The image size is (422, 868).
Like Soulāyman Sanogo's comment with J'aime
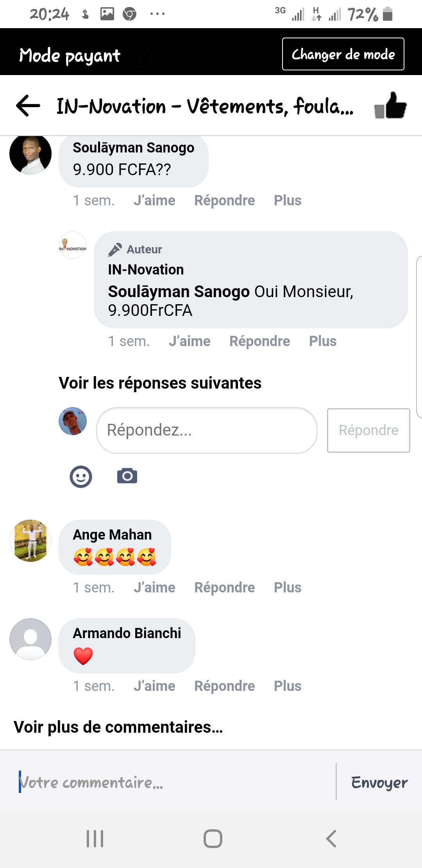pos(154,200)
